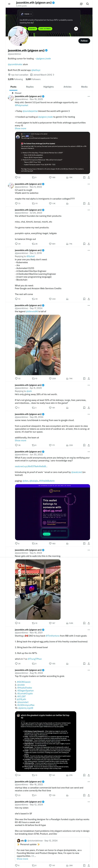This screenshot has height=868, width=98.
Task: Open view stats on the pinned Gemini post
Action: click(67, 177)
